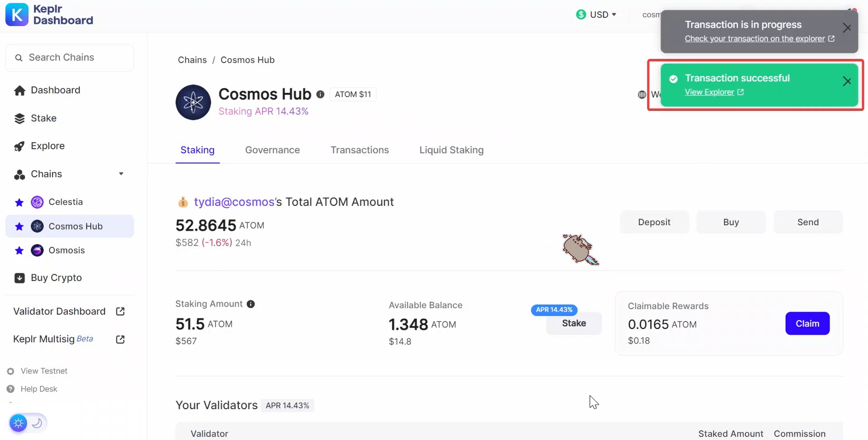Switch to the Governance tab
This screenshot has width=868, height=440.
272,150
